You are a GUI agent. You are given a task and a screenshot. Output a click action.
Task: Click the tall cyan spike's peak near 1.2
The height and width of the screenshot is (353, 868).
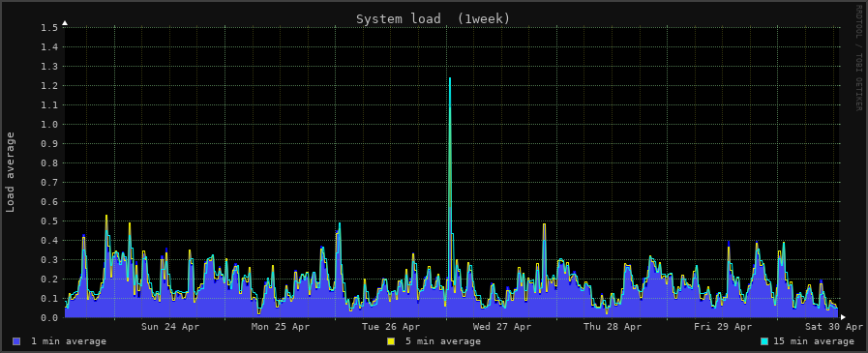click(450, 78)
